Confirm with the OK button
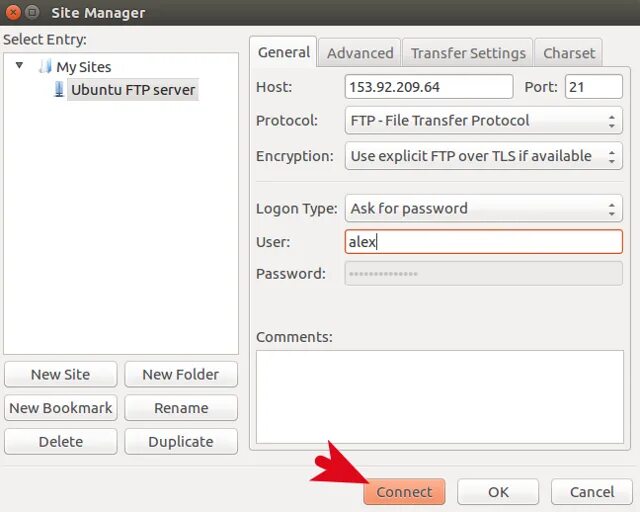This screenshot has height=512, width=640. pyautogui.click(x=498, y=492)
